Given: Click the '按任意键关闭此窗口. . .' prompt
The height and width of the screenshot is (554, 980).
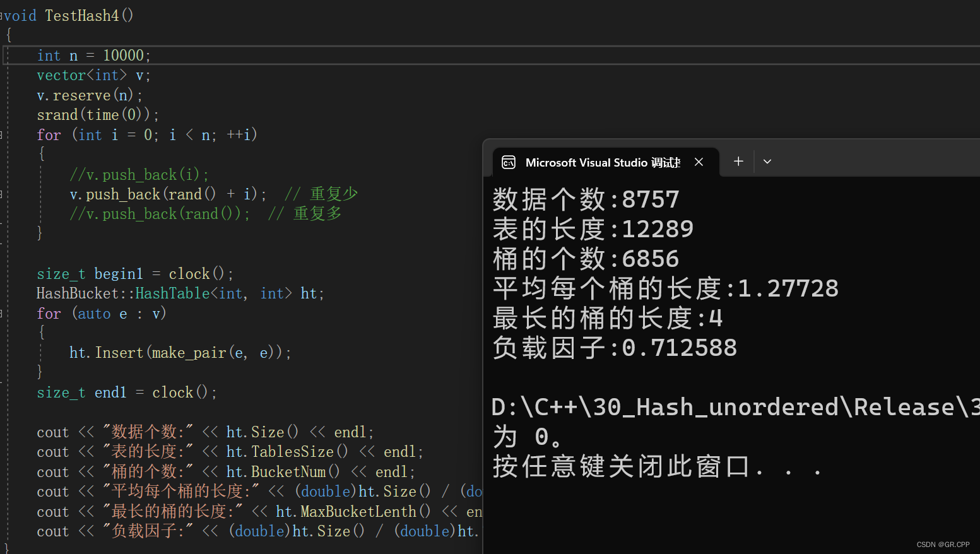Looking at the screenshot, I should tap(658, 466).
